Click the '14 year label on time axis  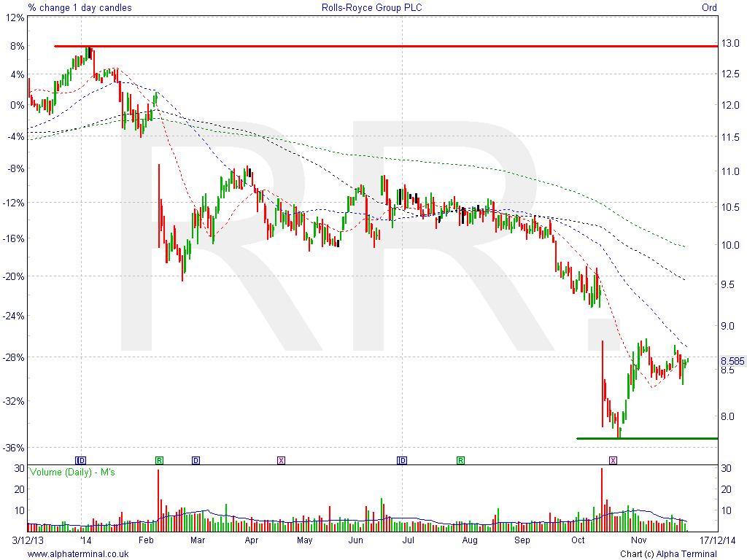tap(86, 540)
